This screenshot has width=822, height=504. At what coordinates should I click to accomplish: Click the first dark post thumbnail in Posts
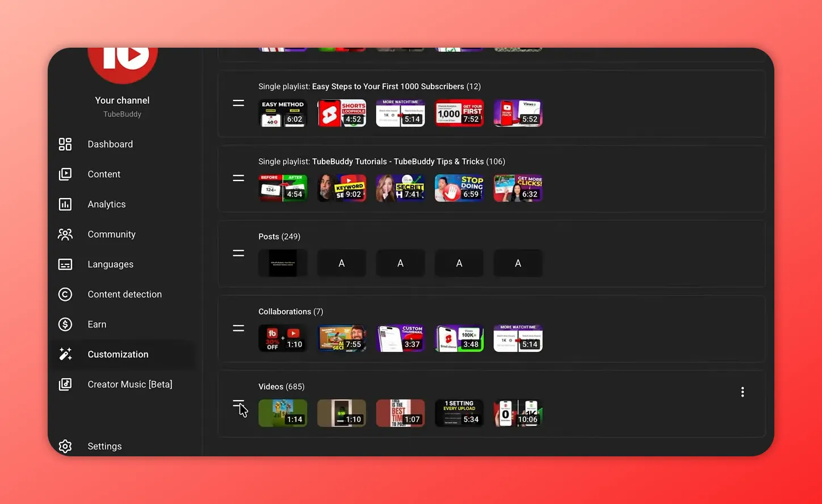click(x=283, y=263)
